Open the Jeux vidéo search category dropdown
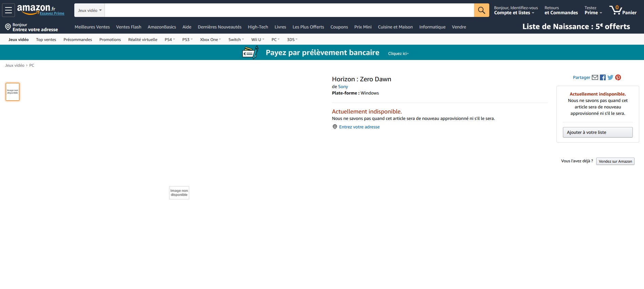644x289 pixels. [90, 11]
